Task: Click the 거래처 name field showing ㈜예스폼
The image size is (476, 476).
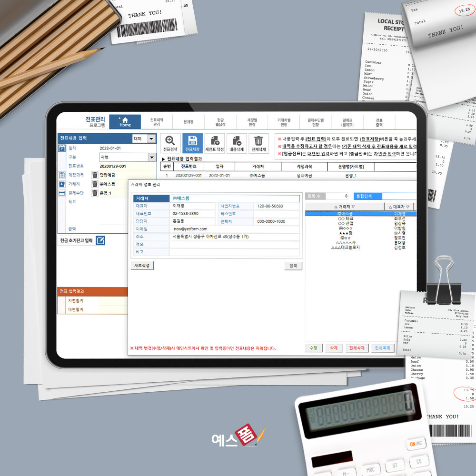Action: pyautogui.click(x=234, y=198)
